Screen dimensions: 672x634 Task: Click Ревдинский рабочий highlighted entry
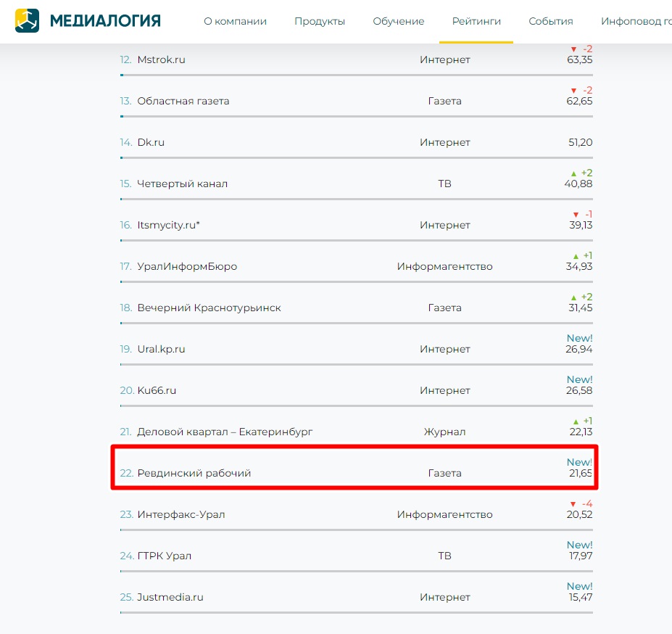pyautogui.click(x=194, y=473)
